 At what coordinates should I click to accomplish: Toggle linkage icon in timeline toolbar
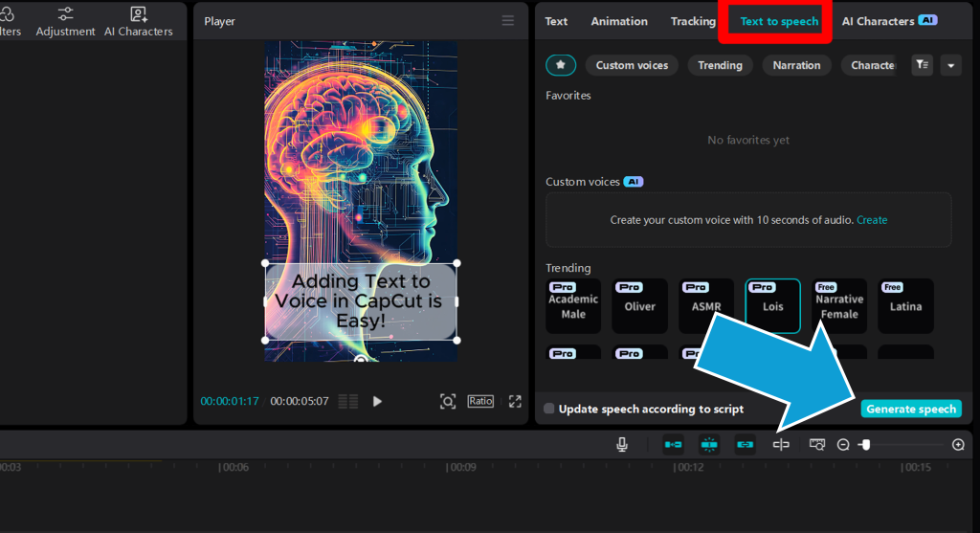(x=745, y=444)
